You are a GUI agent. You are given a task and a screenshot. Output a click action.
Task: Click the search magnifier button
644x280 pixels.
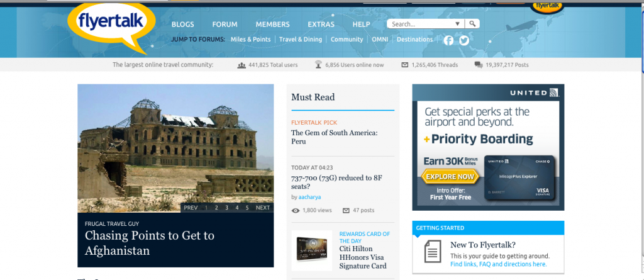pyautogui.click(x=472, y=24)
